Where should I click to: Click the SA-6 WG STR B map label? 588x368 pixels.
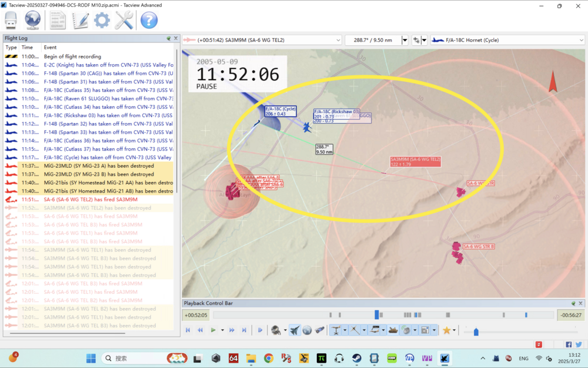tap(479, 246)
